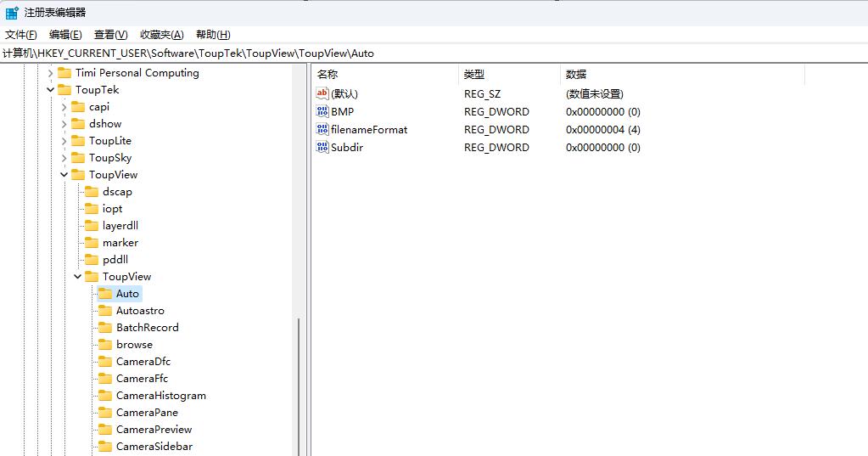The image size is (868, 456).
Task: Click the BatchRecord key folder icon
Action: (105, 328)
